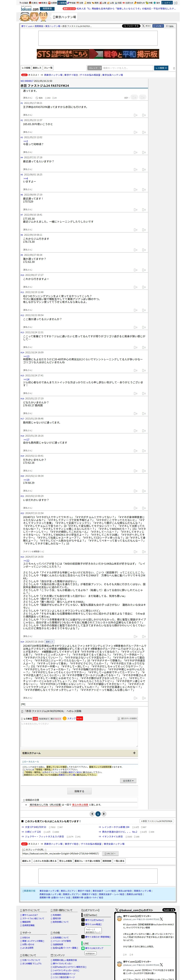Screen dimensions: 196x980
Task: Click the LINEで送る button
Action: 169,26
